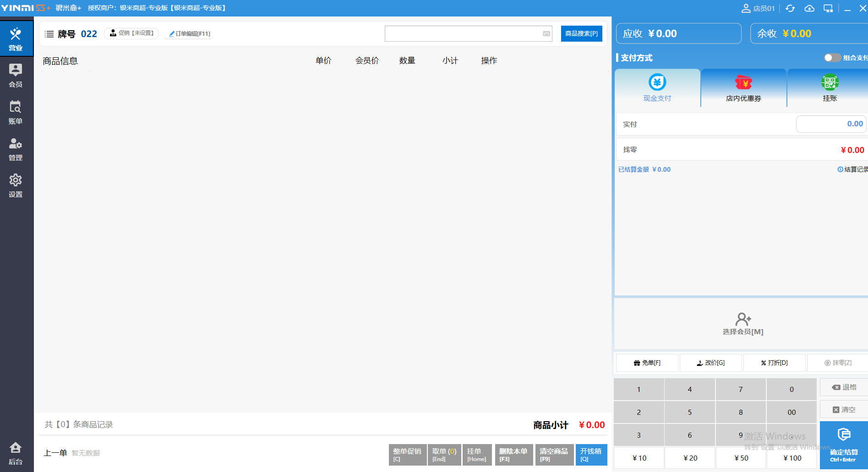Click the on-screen keyboard icon in search box
This screenshot has height=472, width=868.
coord(546,34)
